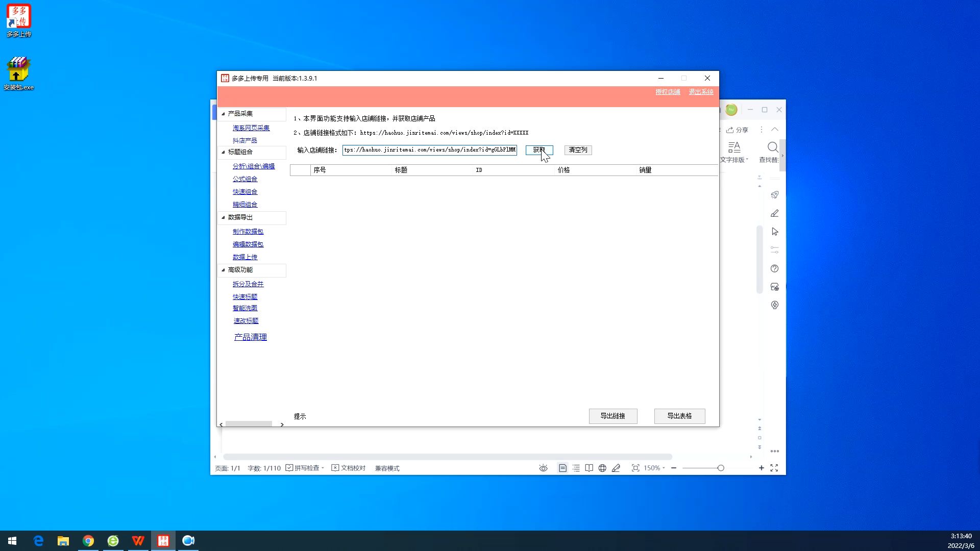
Task: Click the 导出表格 button
Action: pos(679,416)
